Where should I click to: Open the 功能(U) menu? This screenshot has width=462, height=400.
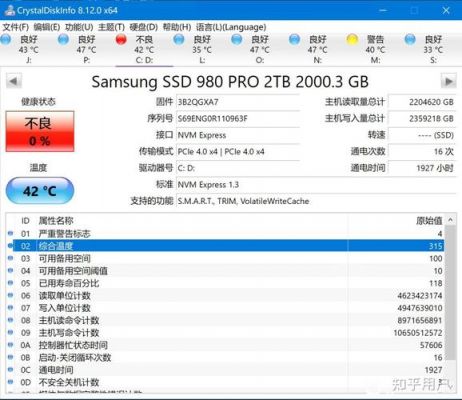[79, 27]
